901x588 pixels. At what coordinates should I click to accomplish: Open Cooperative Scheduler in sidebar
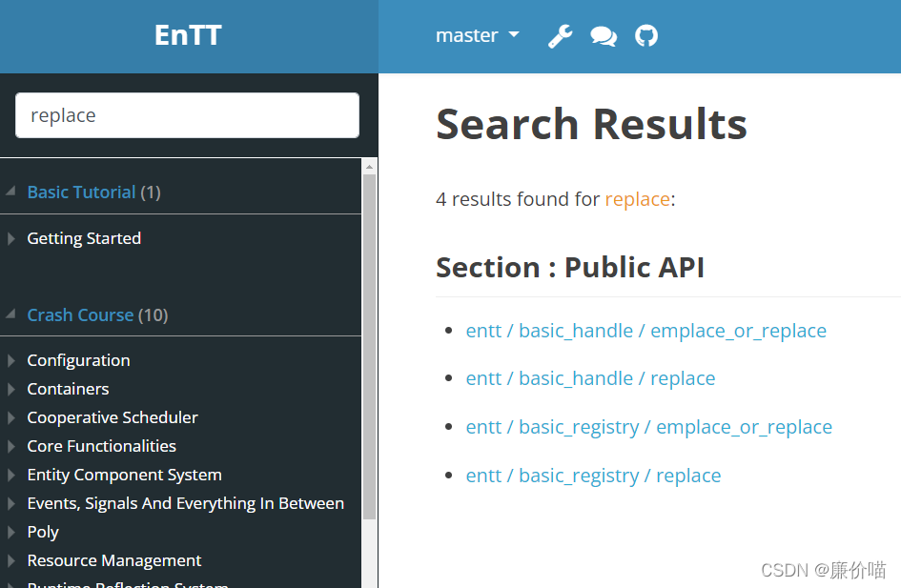click(x=113, y=417)
